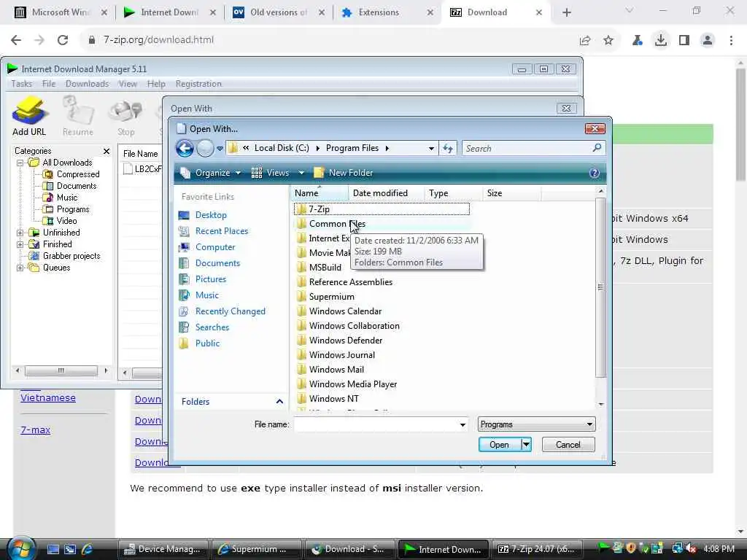Image resolution: width=747 pixels, height=560 pixels.
Task: Go back with the dialog's Back arrow
Action: point(185,149)
